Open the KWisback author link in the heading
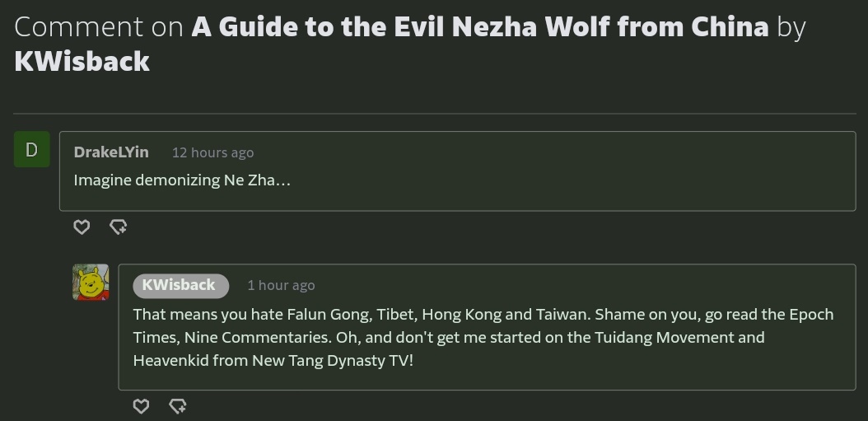This screenshot has width=868, height=421. click(x=82, y=62)
